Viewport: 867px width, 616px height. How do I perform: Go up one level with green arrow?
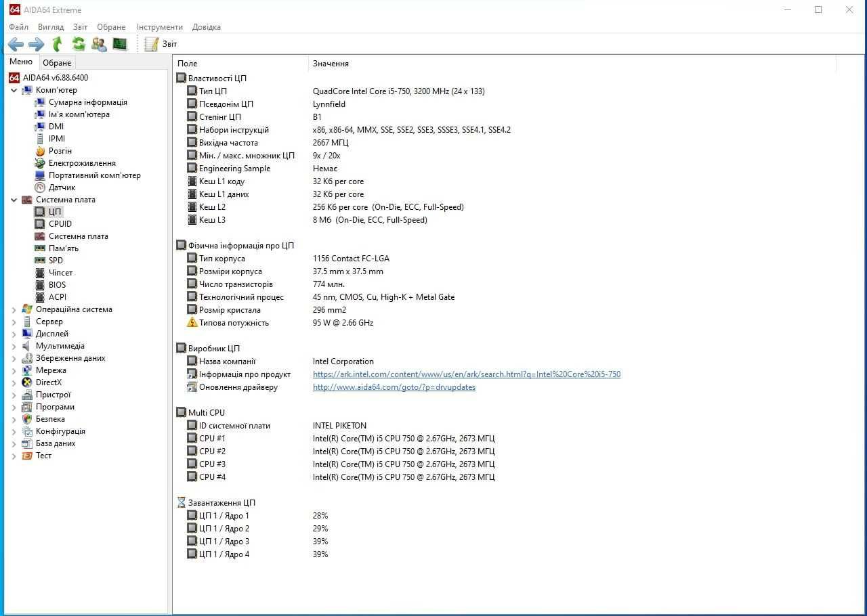(x=58, y=45)
